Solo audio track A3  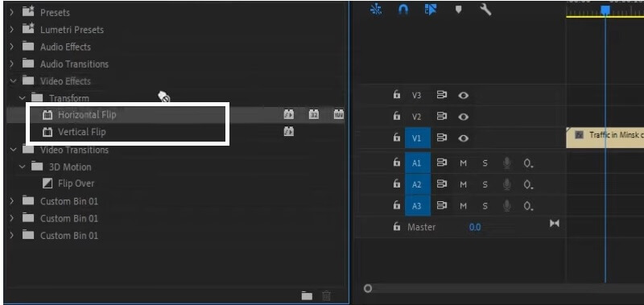click(x=485, y=206)
